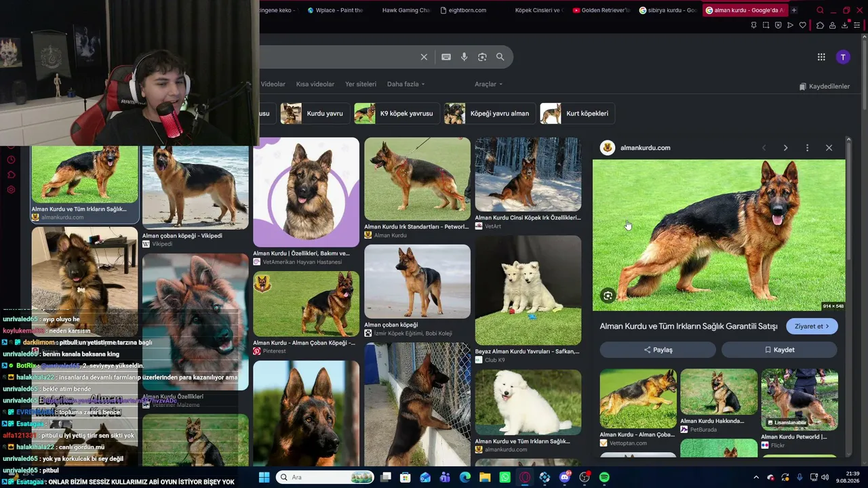Click the 'Kaydet' save button
The image size is (868, 488).
pos(779,350)
